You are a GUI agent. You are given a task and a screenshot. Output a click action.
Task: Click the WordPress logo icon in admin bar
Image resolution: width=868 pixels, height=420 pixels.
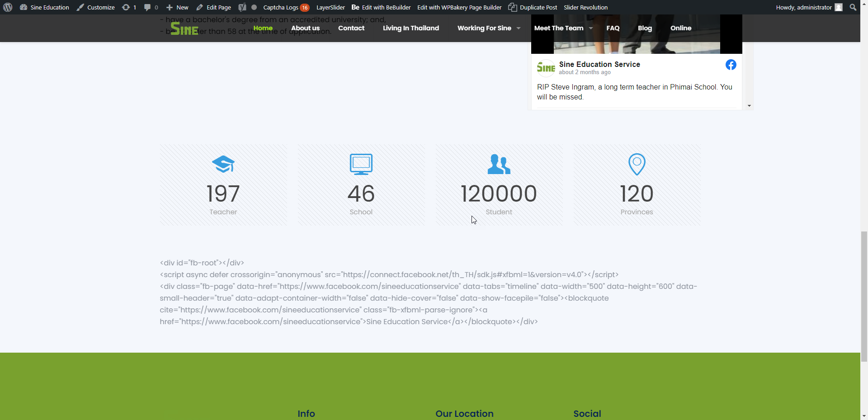pos(8,7)
